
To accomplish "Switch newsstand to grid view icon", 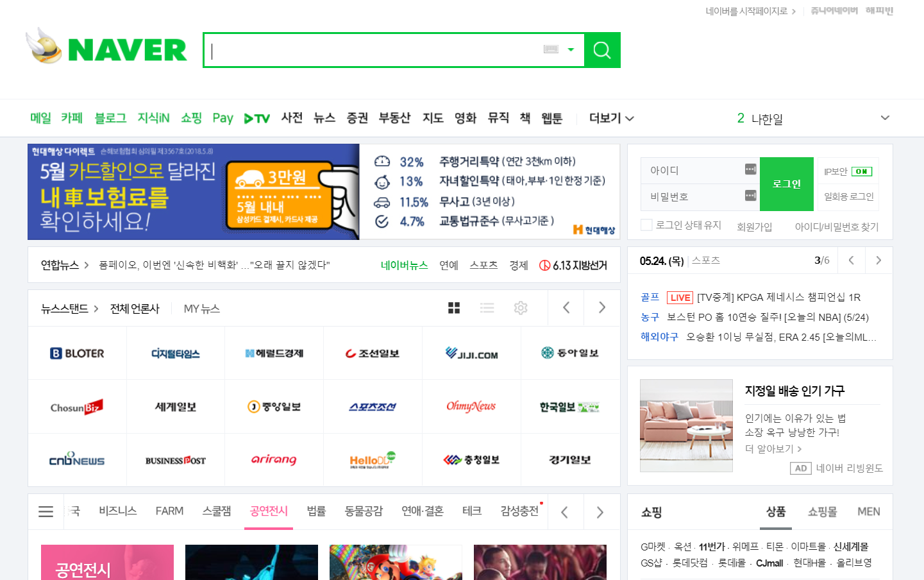I will click(454, 308).
